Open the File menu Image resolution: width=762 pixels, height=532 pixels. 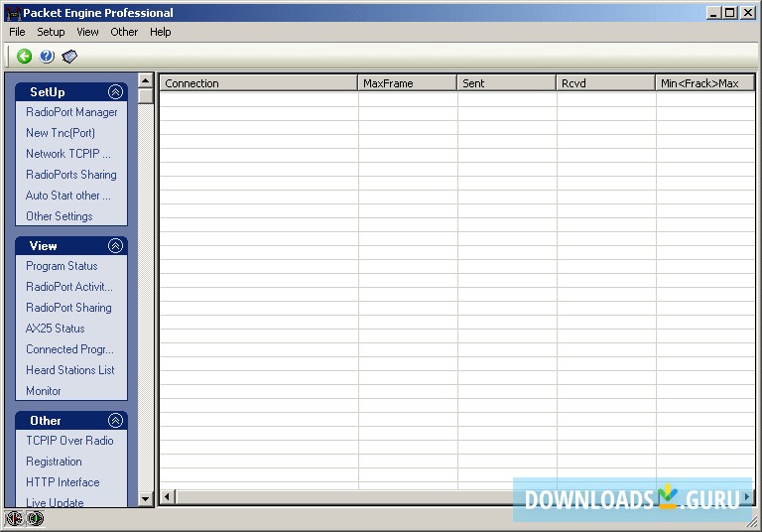[17, 32]
